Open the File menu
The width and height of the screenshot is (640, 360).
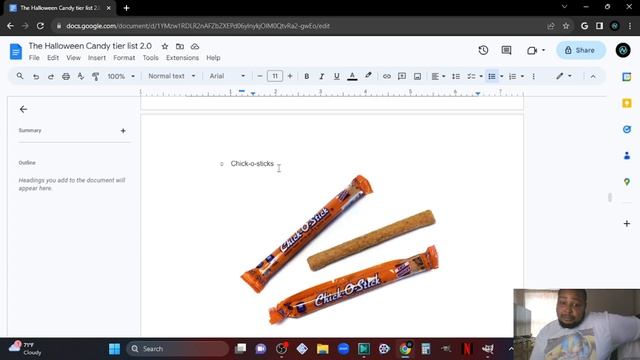pyautogui.click(x=34, y=58)
